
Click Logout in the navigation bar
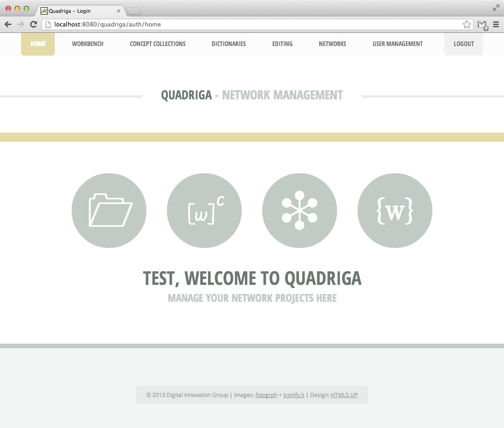463,44
